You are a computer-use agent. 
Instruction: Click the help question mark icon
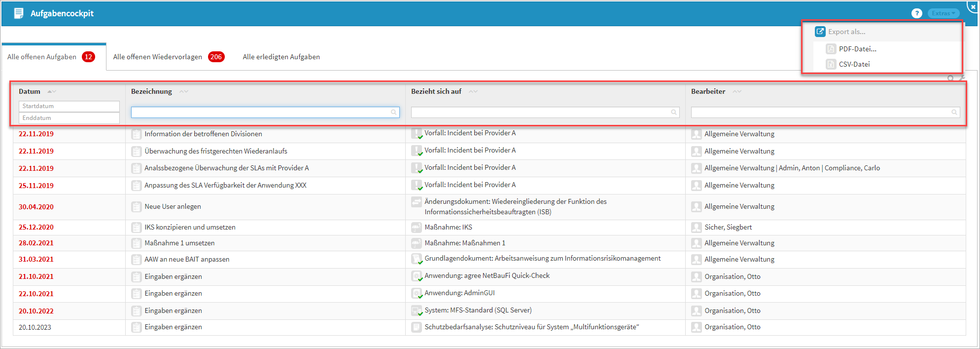916,13
